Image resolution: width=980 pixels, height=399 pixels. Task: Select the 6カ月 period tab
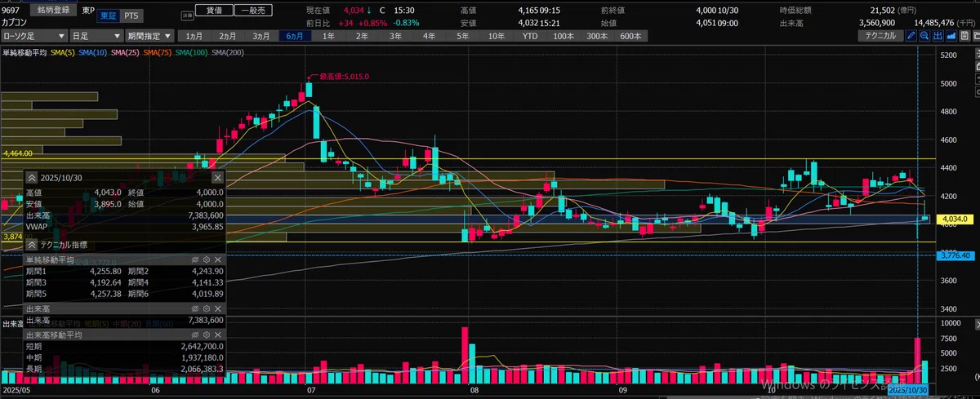point(295,36)
